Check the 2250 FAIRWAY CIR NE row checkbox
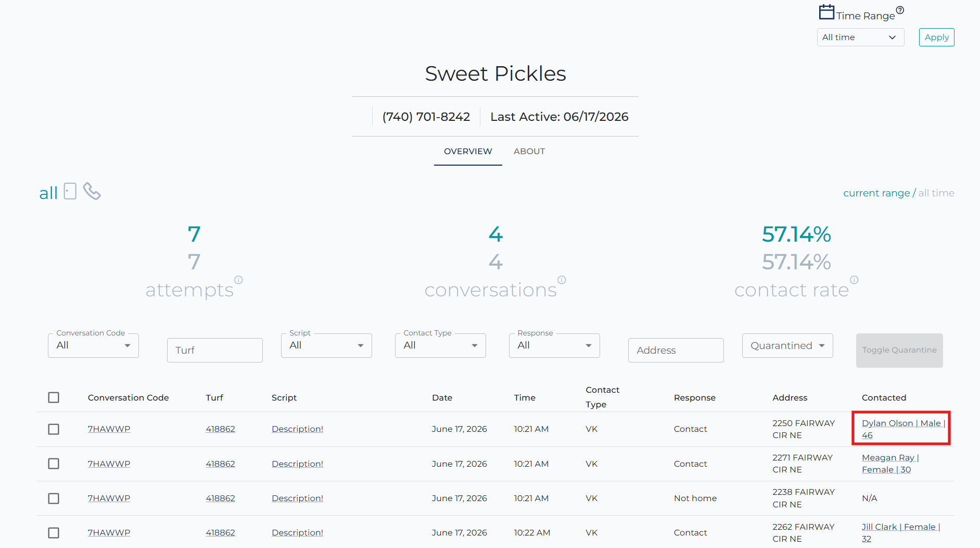 pos(54,429)
